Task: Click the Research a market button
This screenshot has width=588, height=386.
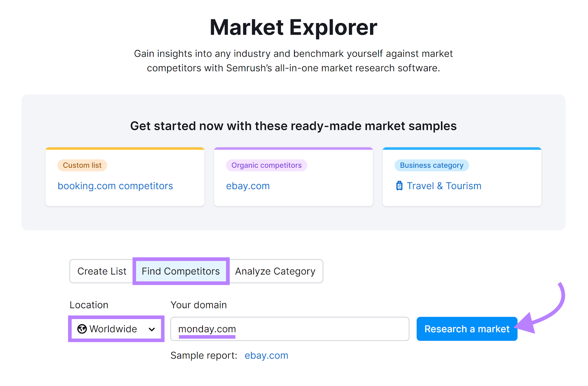Action: pyautogui.click(x=467, y=329)
